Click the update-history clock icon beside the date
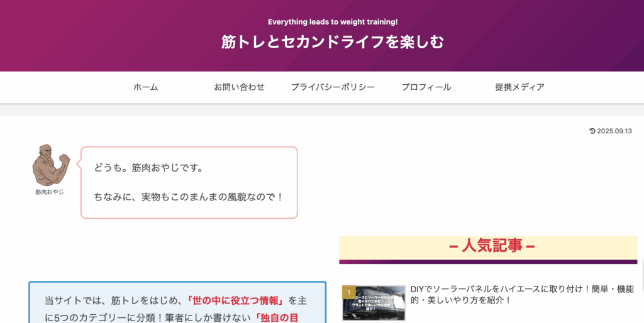 click(x=592, y=131)
